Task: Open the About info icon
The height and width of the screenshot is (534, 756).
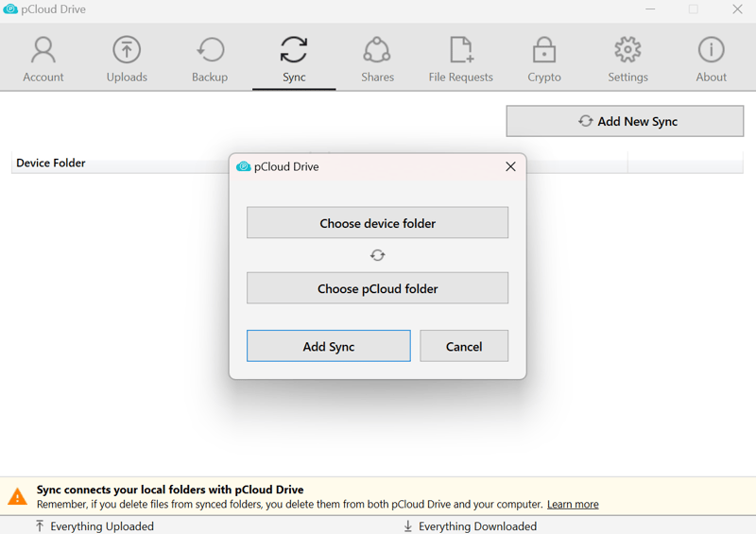Action: 712,50
